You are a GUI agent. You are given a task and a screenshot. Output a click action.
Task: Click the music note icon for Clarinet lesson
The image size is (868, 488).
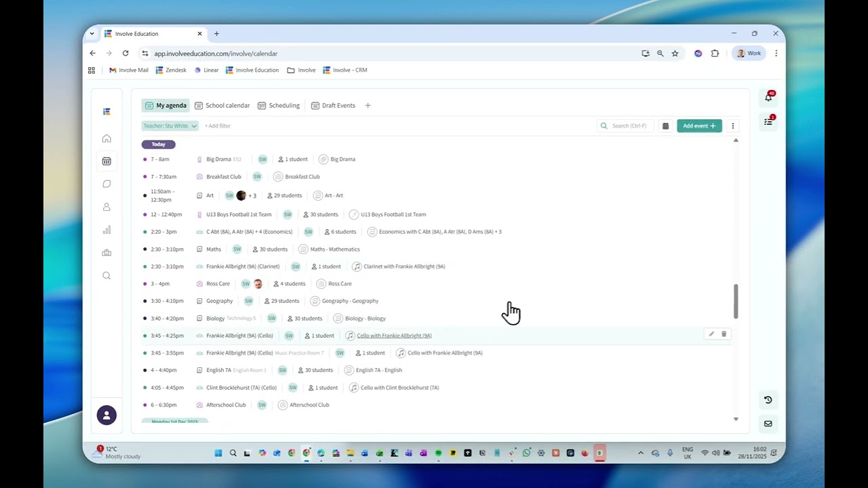click(x=357, y=266)
